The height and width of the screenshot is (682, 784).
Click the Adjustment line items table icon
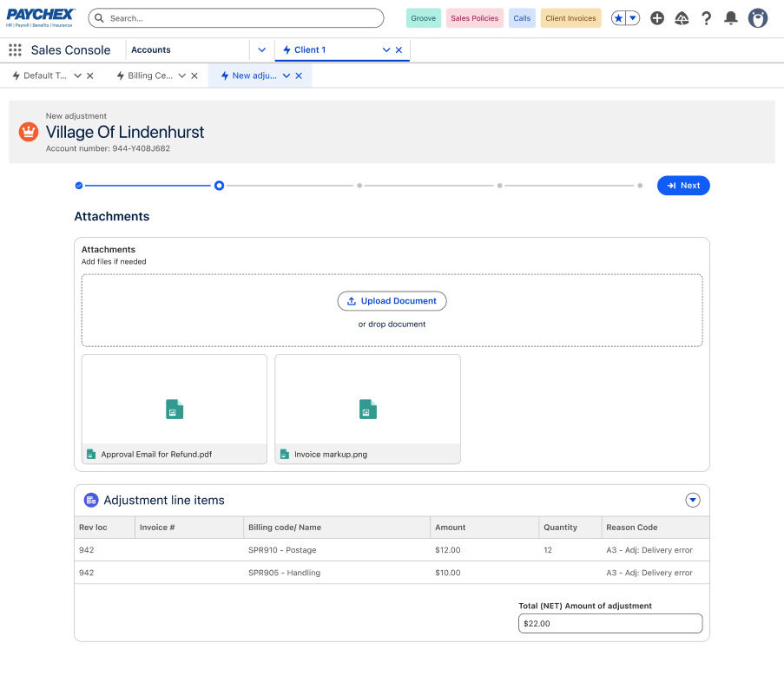91,500
